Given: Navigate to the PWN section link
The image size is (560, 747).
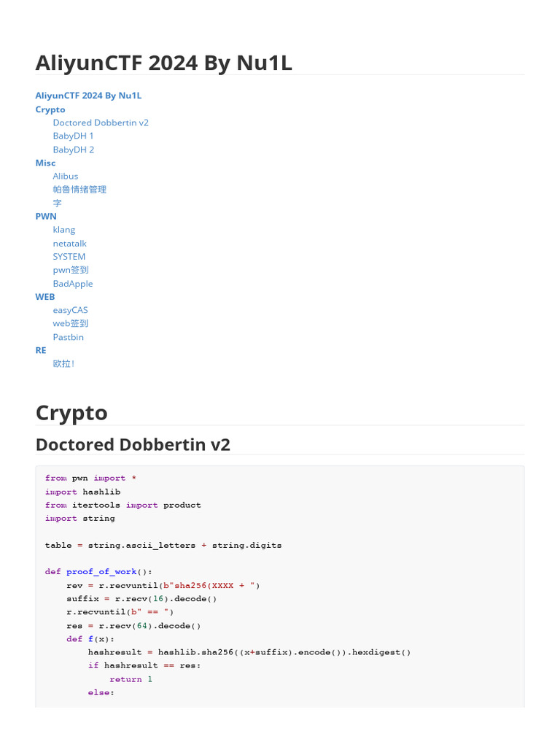Looking at the screenshot, I should [x=46, y=216].
